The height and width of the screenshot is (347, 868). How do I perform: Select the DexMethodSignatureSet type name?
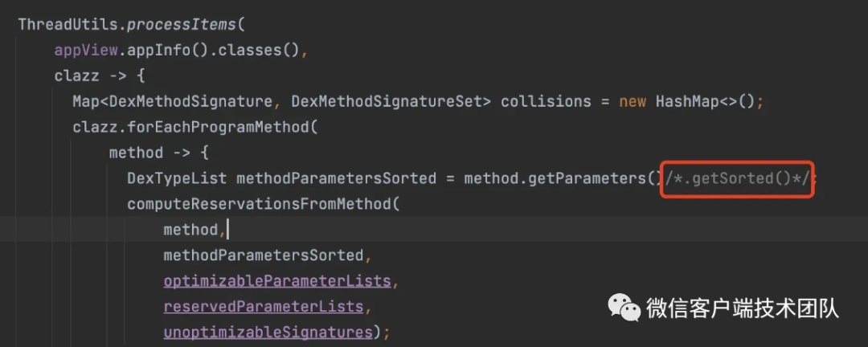click(x=391, y=101)
